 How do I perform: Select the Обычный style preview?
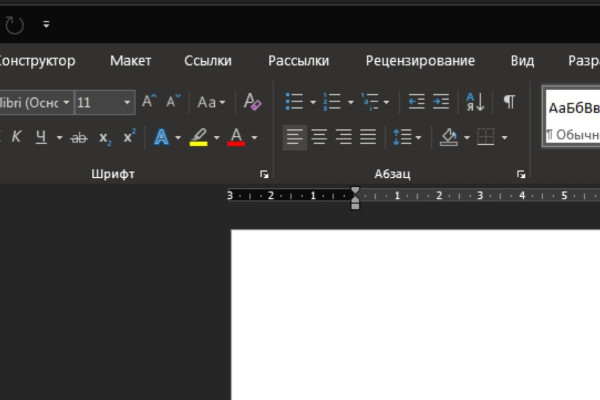point(572,118)
